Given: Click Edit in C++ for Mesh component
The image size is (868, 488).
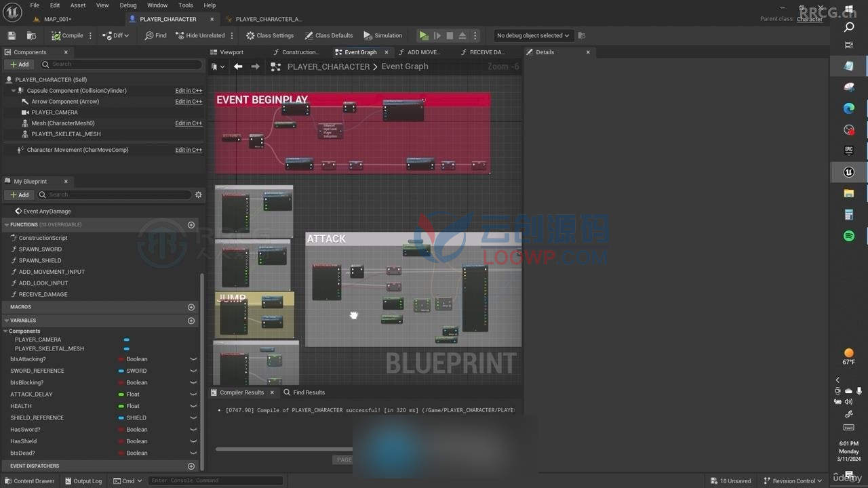Looking at the screenshot, I should pyautogui.click(x=189, y=123).
